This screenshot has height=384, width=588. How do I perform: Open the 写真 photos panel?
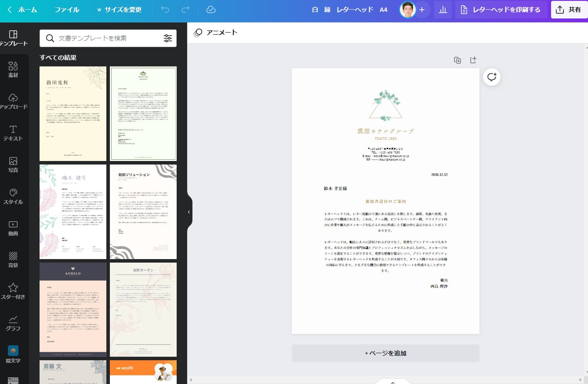13,165
